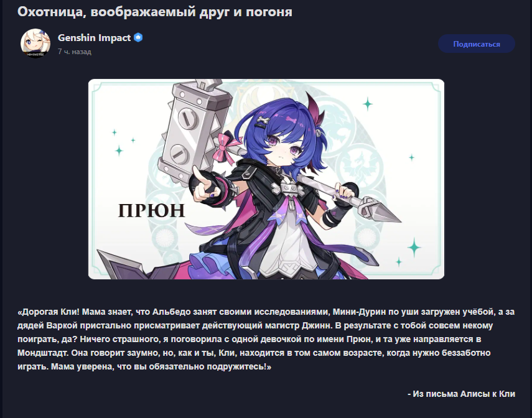Open the Genshin Impact account name link
The height and width of the screenshot is (418, 532).
tap(94, 38)
